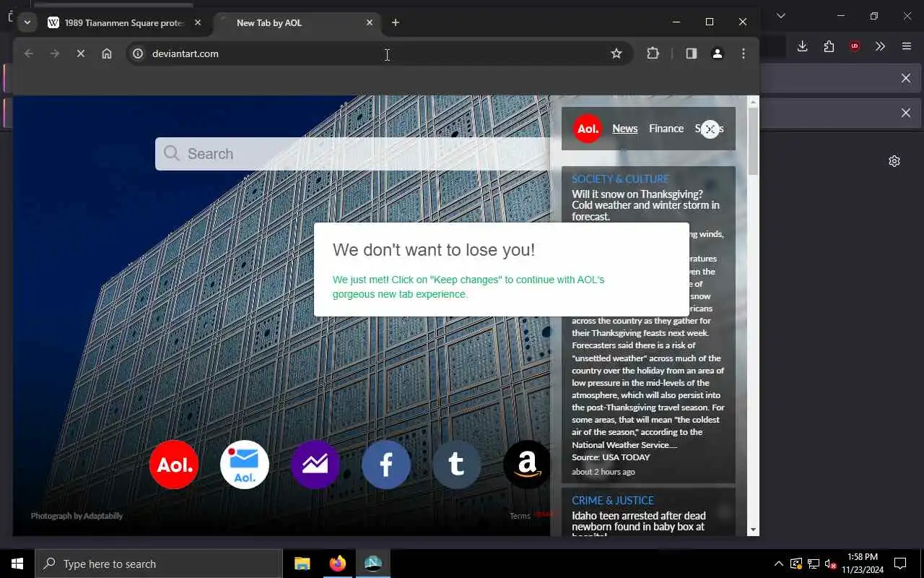Click the scrollbar down arrow

pos(754,530)
